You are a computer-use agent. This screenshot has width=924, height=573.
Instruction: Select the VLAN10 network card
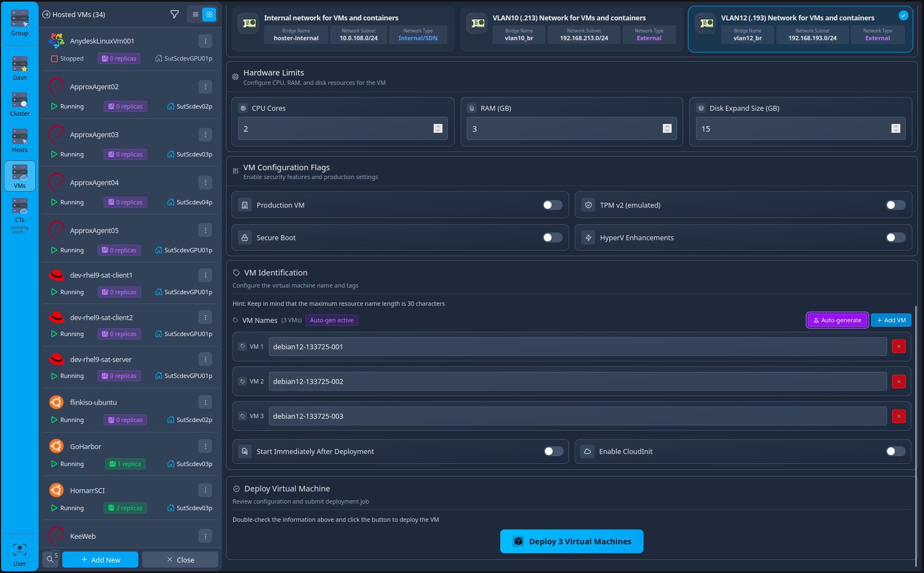click(x=570, y=29)
